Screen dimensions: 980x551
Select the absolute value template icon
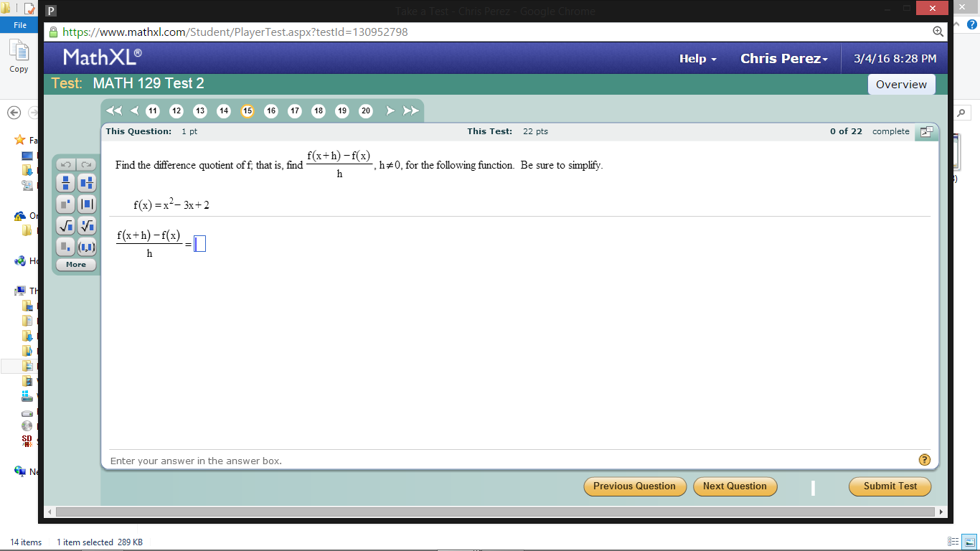coord(85,204)
